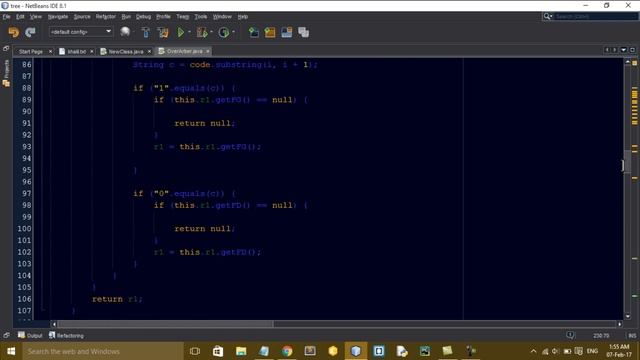Expand the Debug button dropdown arrow

(211, 32)
